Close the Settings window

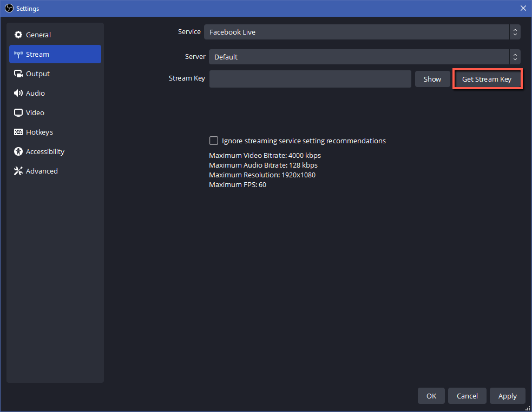(523, 8)
